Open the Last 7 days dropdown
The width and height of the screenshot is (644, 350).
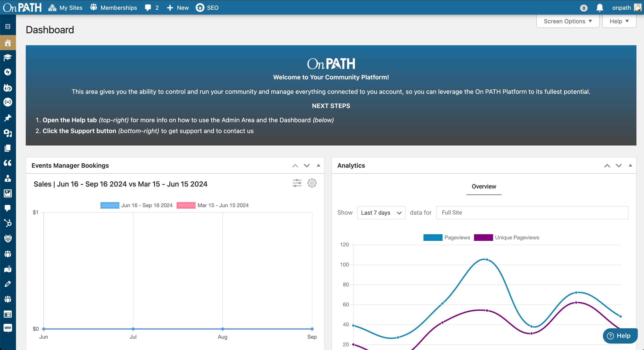381,213
